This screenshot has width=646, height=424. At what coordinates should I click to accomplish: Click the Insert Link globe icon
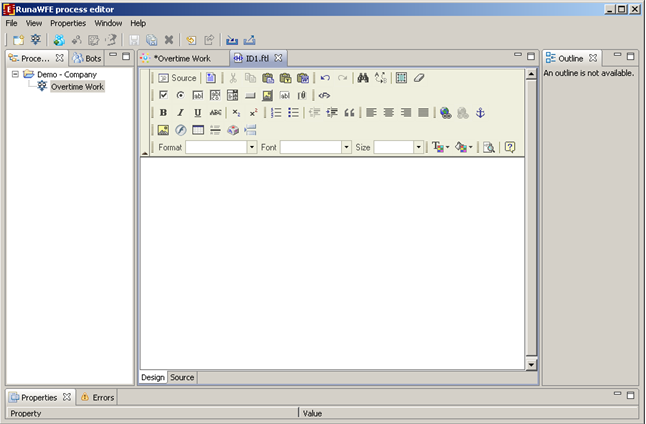click(446, 113)
